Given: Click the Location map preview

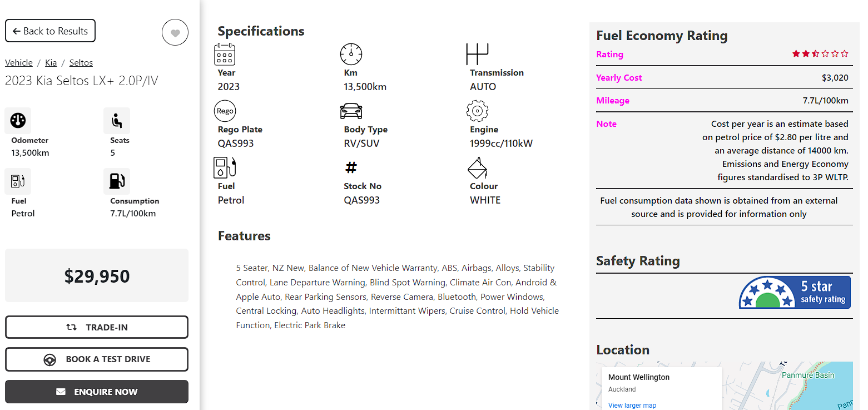Looking at the screenshot, I should tap(725, 386).
